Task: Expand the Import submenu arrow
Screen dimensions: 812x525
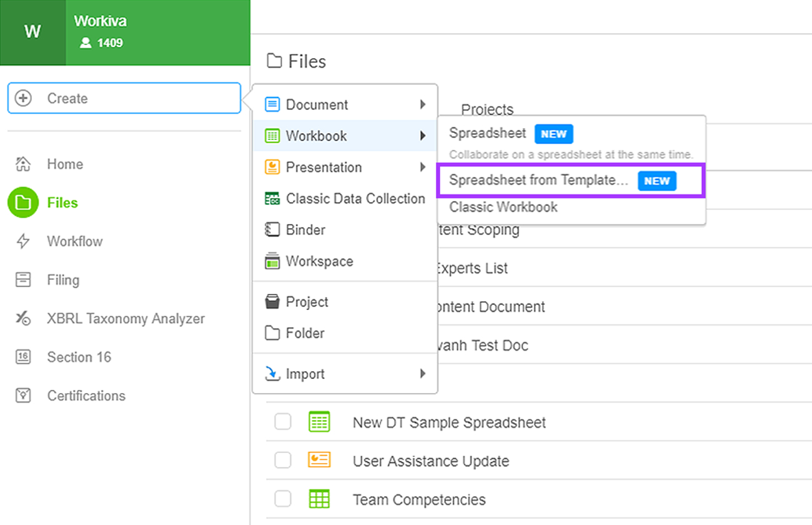Action: click(423, 374)
